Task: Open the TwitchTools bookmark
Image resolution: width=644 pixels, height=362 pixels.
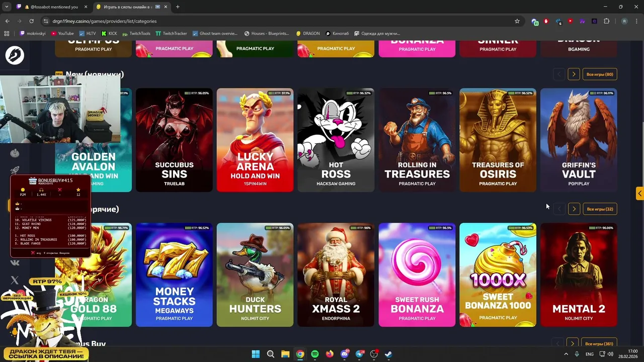Action: (x=136, y=34)
